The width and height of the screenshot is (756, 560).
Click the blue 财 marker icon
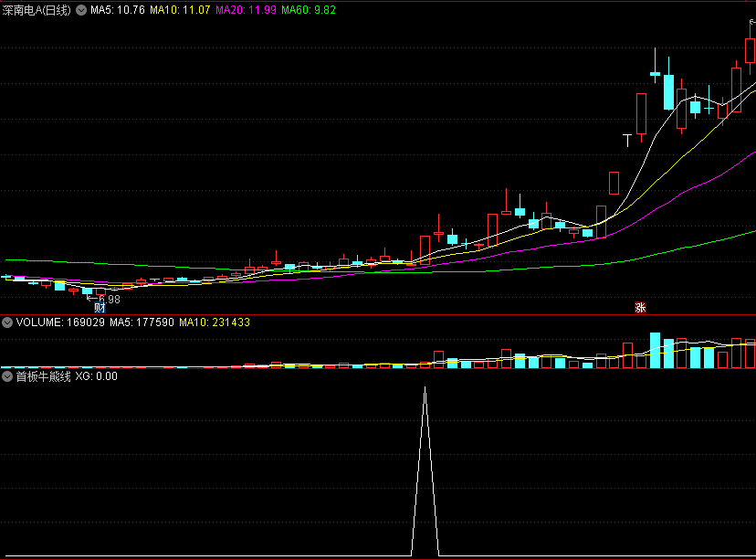click(x=100, y=308)
